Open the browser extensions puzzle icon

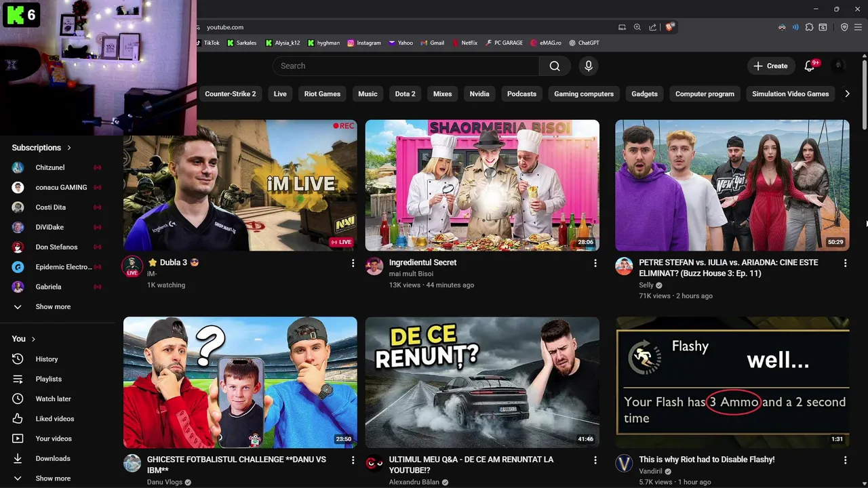[x=809, y=27]
